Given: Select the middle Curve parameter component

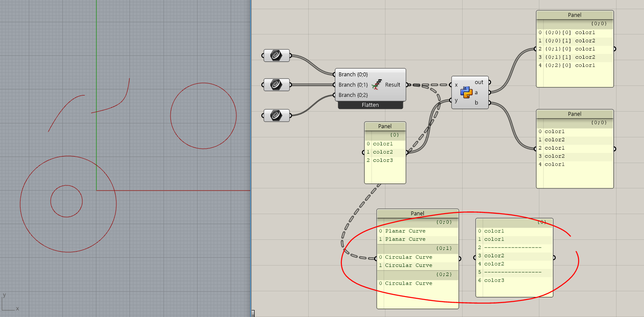Looking at the screenshot, I should pyautogui.click(x=276, y=85).
